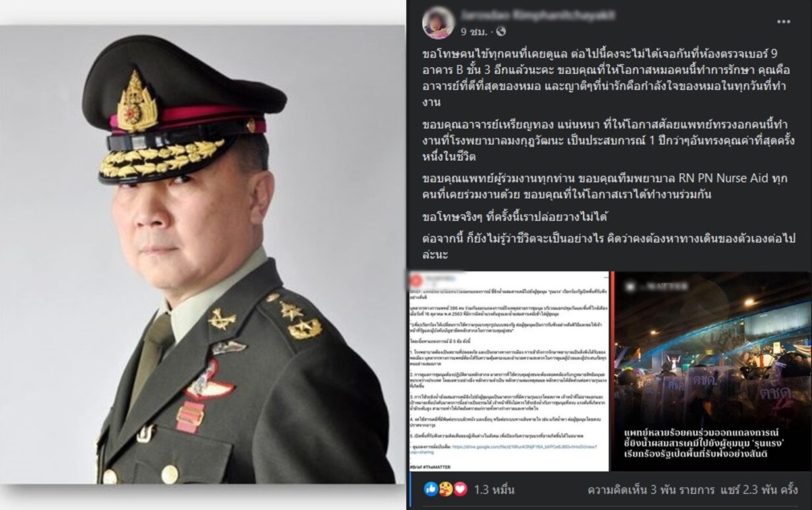View the 1.3 หมื่น reactions count
The image size is (812, 510).
[493, 490]
